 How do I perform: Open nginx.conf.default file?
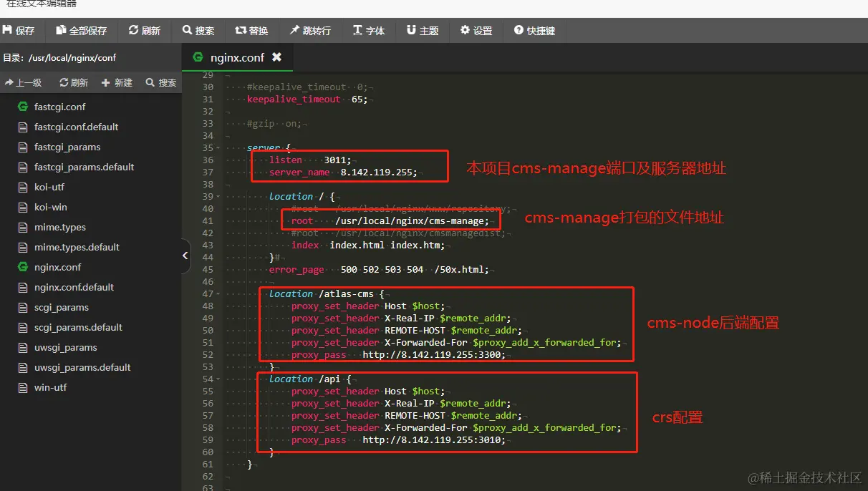click(74, 287)
